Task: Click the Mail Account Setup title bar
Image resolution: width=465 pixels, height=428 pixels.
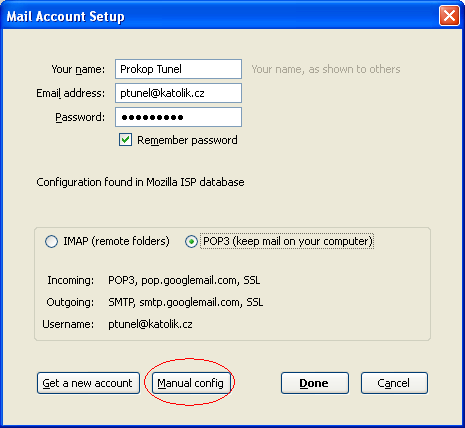Action: 220,16
